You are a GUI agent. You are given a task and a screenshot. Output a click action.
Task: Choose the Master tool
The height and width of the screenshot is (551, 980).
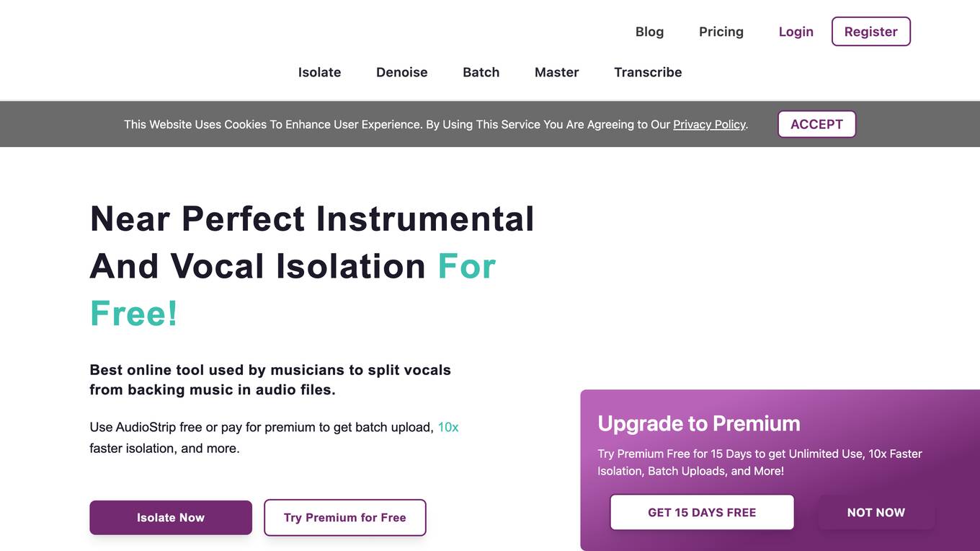pyautogui.click(x=556, y=72)
